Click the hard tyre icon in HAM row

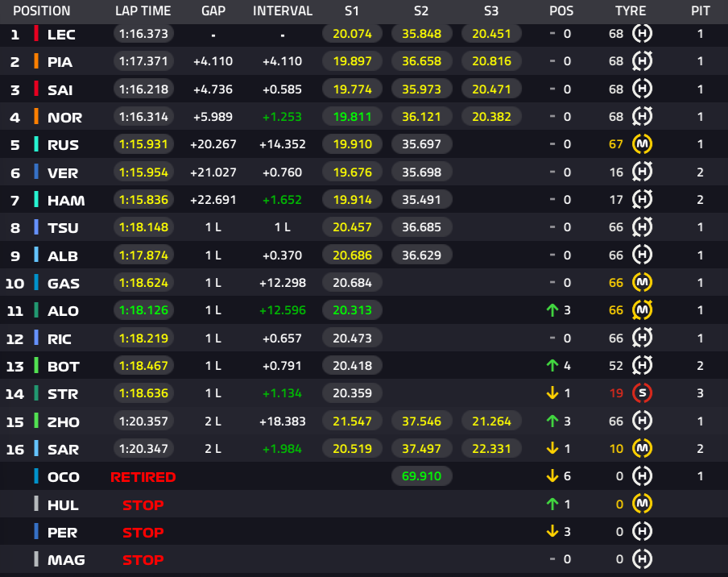(x=642, y=200)
